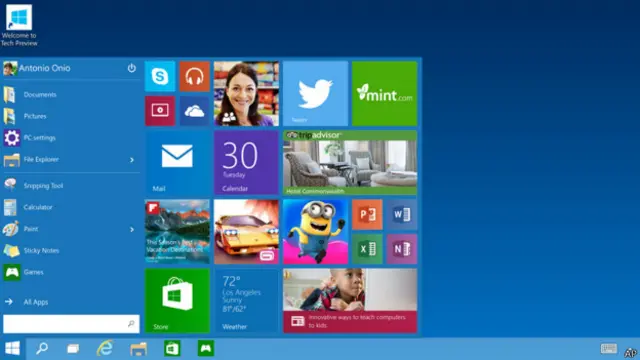Open the racing car game tile
The height and width of the screenshot is (360, 640).
[247, 231]
